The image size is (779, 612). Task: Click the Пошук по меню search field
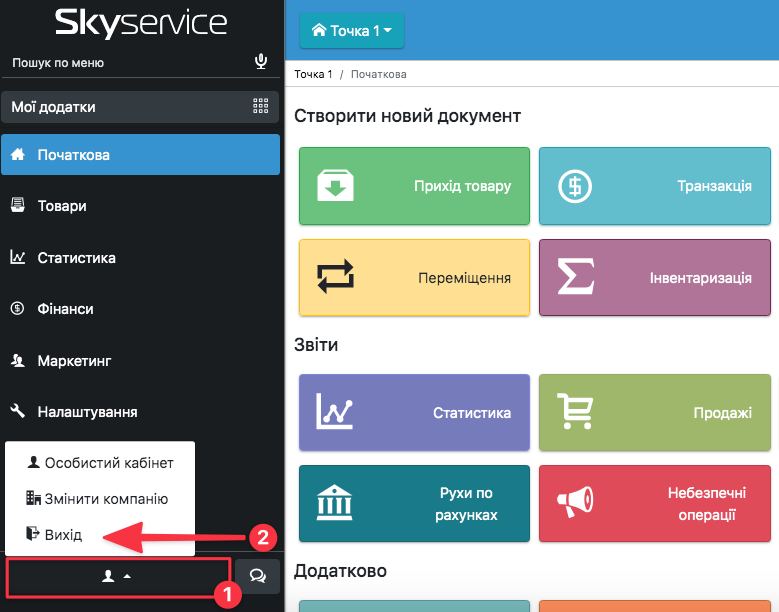coord(125,63)
